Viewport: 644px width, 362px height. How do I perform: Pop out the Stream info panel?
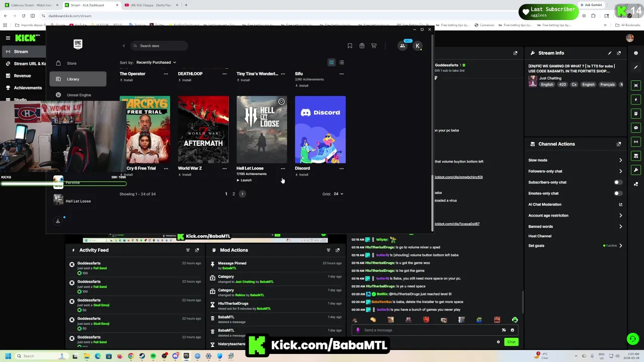(x=619, y=53)
